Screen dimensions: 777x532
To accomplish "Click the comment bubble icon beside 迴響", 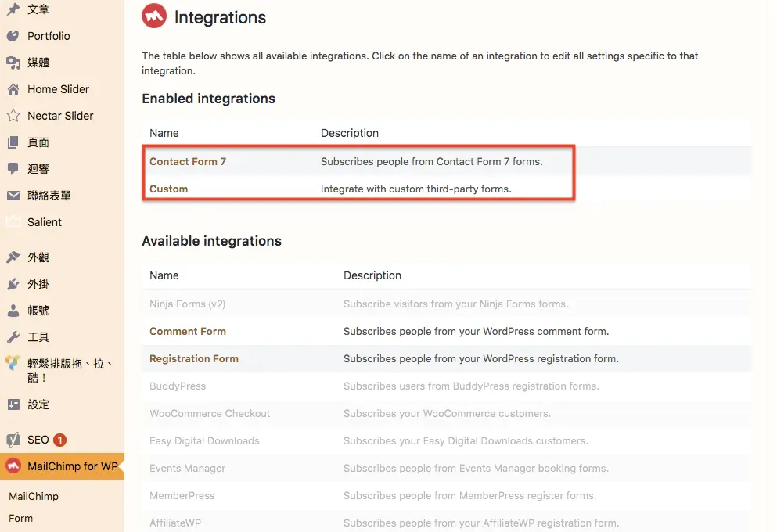I will [13, 169].
